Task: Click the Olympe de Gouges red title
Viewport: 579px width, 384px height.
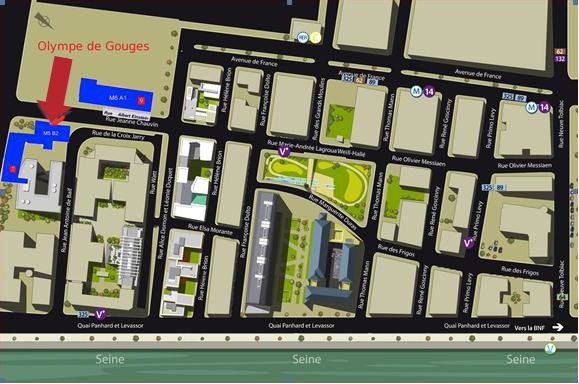Action: [93, 46]
